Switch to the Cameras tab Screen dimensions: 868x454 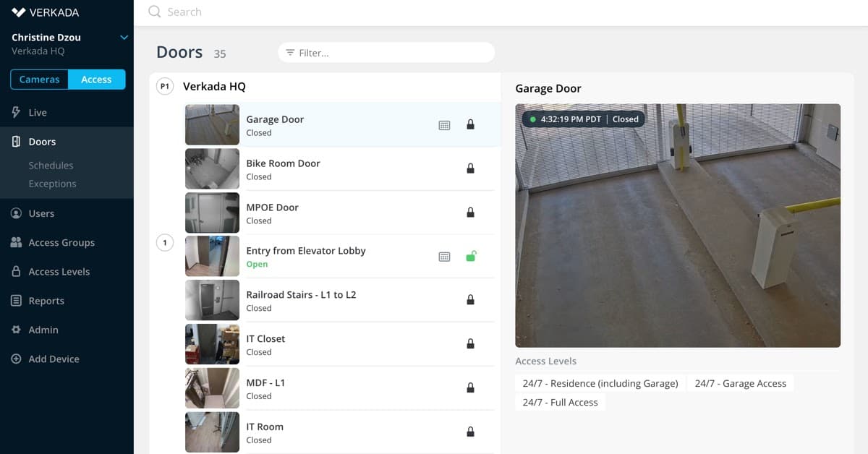click(x=38, y=80)
